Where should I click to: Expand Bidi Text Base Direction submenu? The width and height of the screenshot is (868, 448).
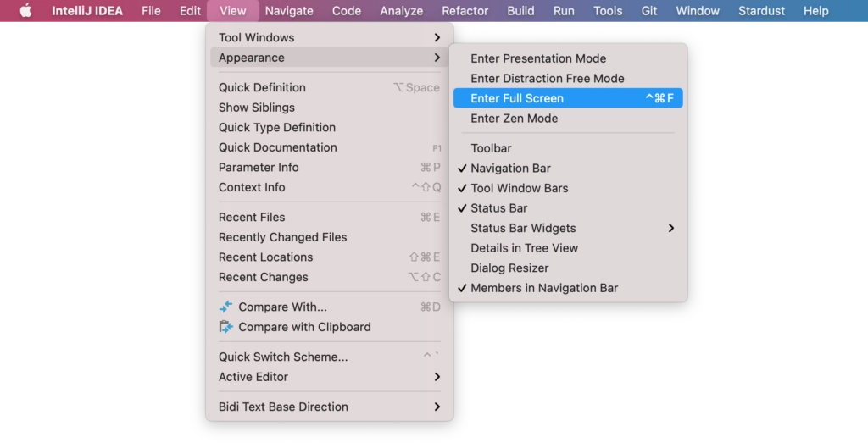pos(330,407)
